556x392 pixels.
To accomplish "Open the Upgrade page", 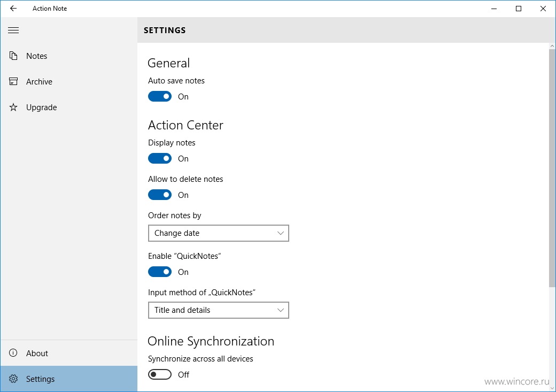I will click(69, 107).
